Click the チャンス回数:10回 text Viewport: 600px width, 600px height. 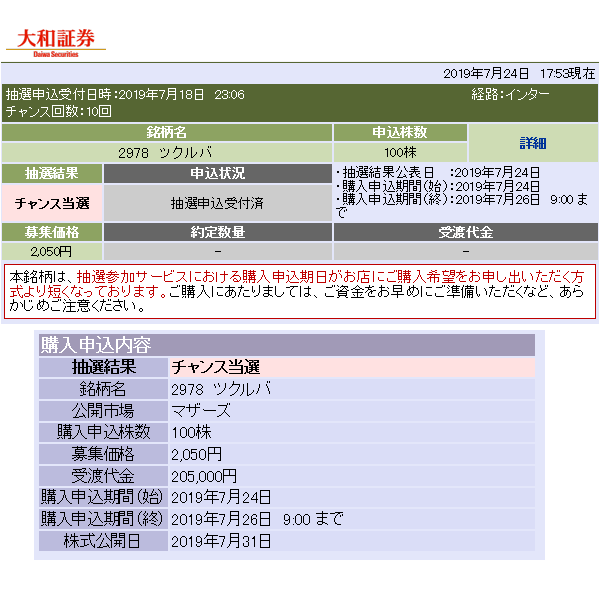59,111
